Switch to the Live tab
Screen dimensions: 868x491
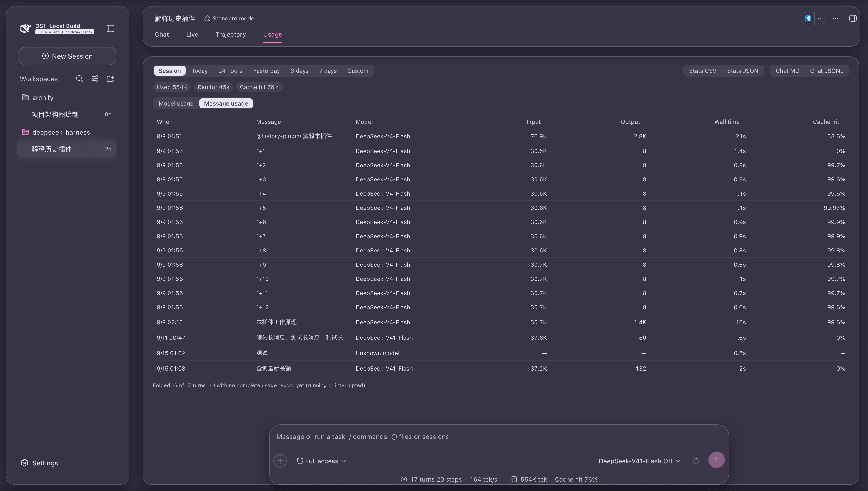click(x=192, y=34)
